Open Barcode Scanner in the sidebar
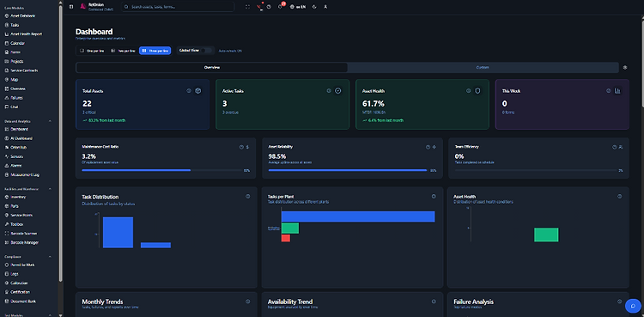The image size is (644, 317). (21, 233)
